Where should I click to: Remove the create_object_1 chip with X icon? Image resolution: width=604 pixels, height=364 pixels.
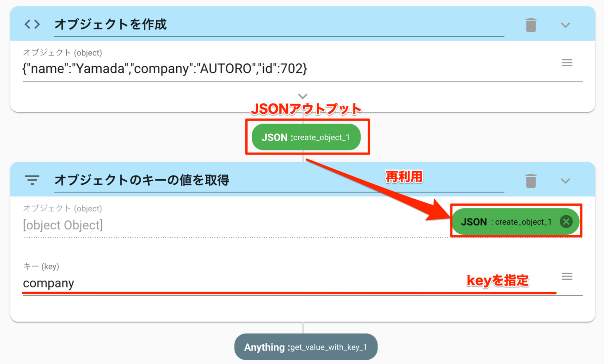click(x=566, y=222)
